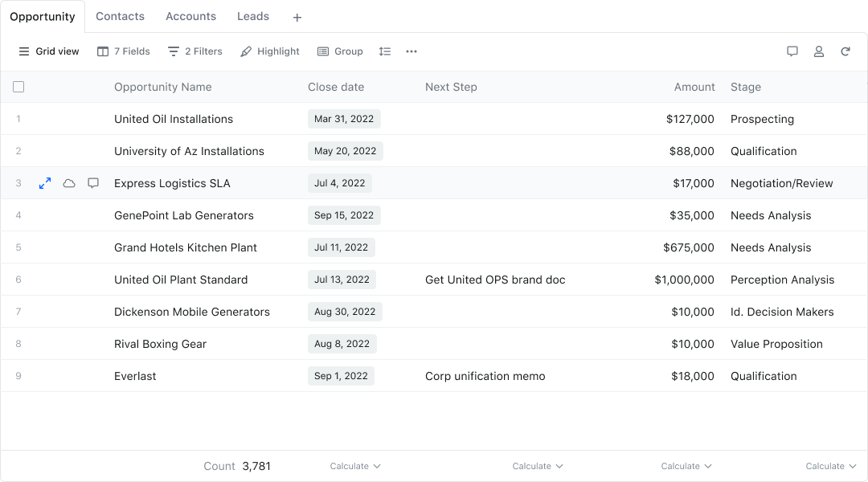Expand Calculate dropdown under Close date column
This screenshot has height=482, width=868.
click(x=355, y=466)
